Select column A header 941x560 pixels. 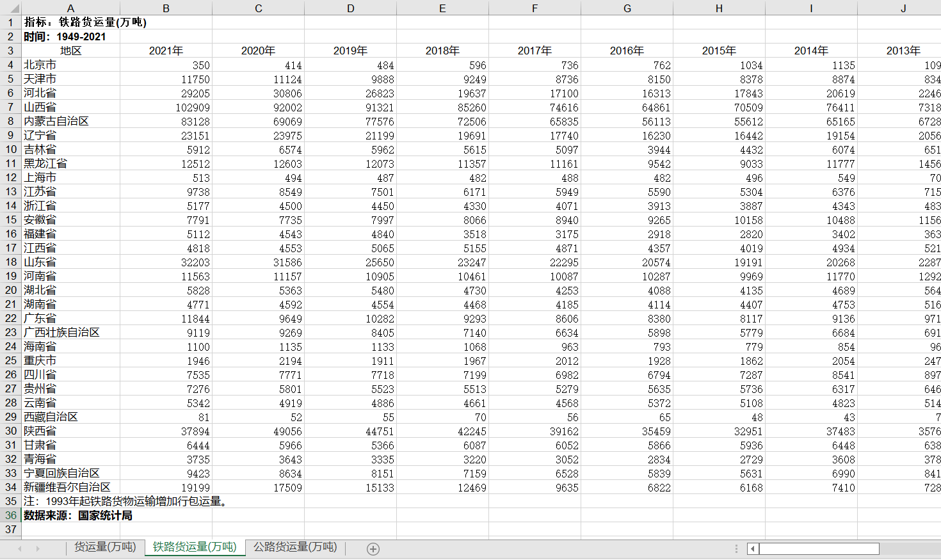tap(70, 8)
